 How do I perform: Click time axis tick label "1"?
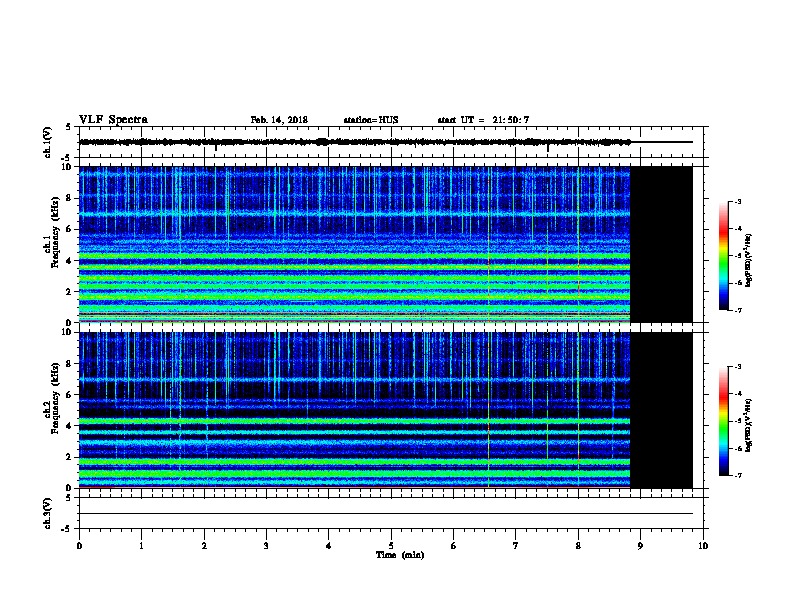[141, 545]
